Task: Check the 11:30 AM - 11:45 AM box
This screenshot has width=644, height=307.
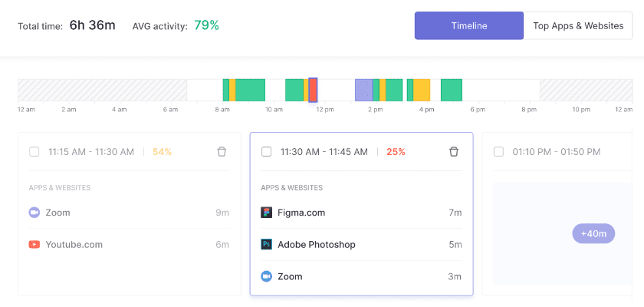Action: click(267, 152)
